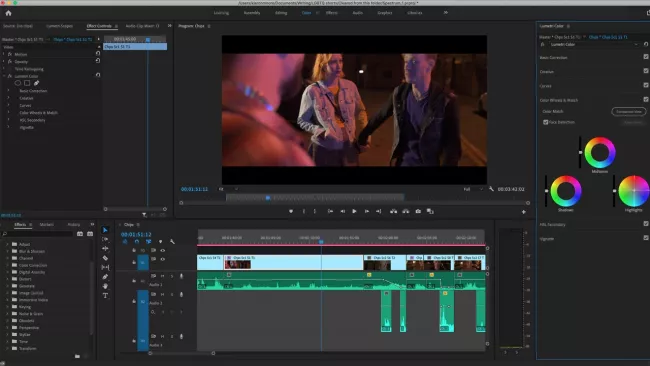Click the Highlights color wheel
Screen dimensions: 650x366
[x=633, y=191]
